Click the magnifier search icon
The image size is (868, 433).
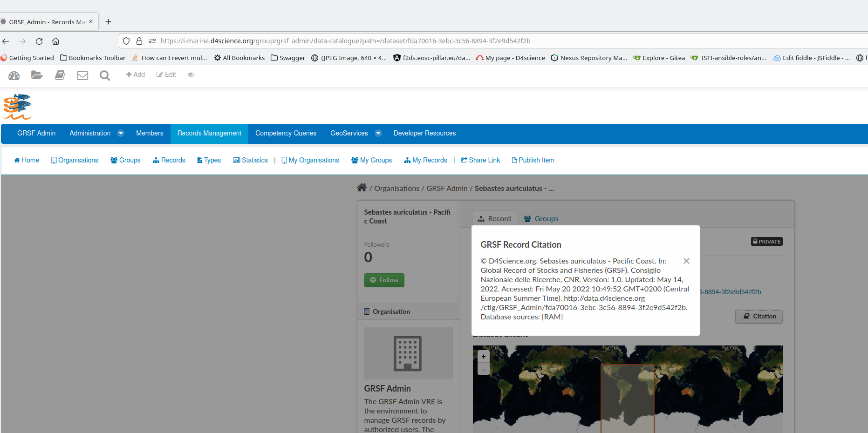click(105, 75)
